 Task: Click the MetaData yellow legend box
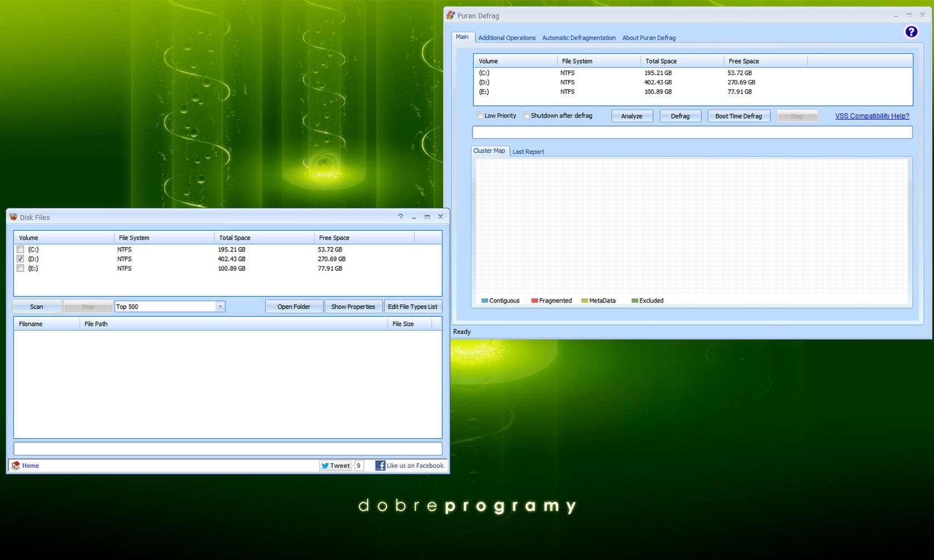584,301
